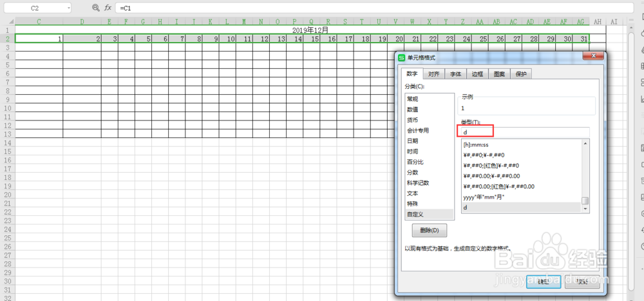Click into the formula bar showing =C1

click(x=375, y=8)
